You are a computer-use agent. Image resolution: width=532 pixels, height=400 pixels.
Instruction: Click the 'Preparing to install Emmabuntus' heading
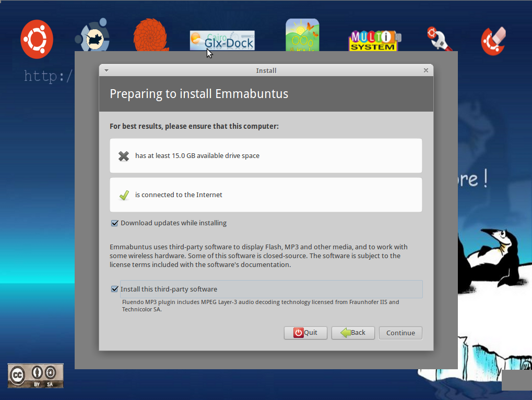[x=199, y=94]
